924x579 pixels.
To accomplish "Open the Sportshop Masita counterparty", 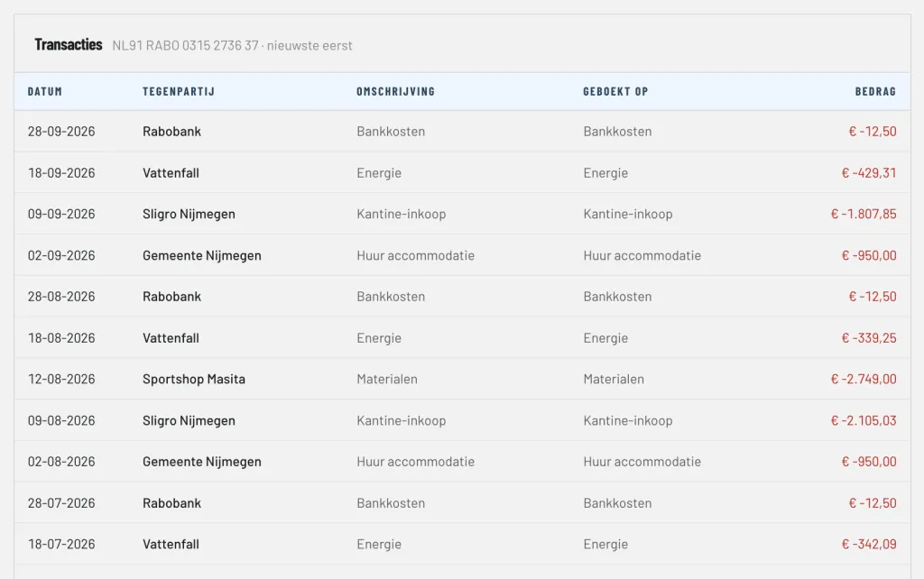I will 194,379.
